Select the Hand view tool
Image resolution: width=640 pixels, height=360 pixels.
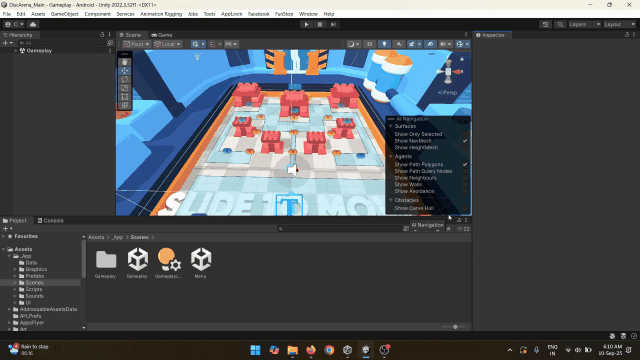tap(125, 62)
